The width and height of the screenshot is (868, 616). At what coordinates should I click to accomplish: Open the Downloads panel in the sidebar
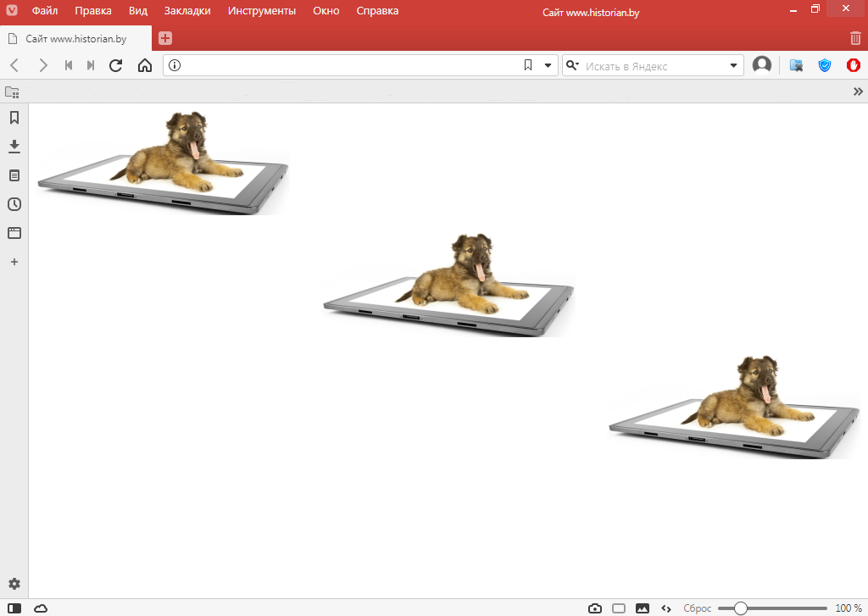(14, 147)
